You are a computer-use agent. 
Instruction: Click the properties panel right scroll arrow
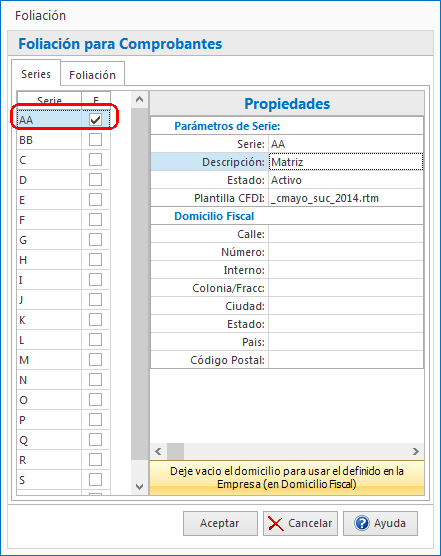pos(416,451)
